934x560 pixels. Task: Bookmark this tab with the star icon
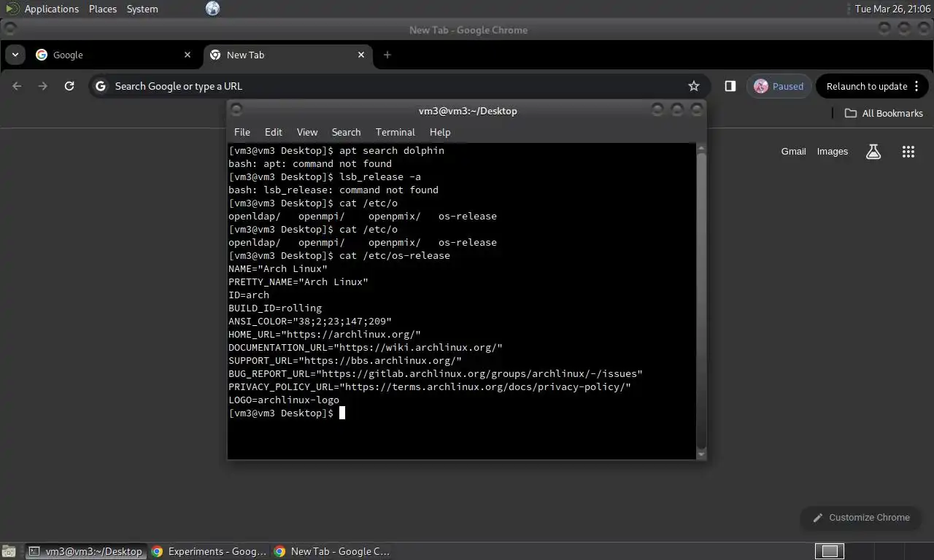point(694,86)
